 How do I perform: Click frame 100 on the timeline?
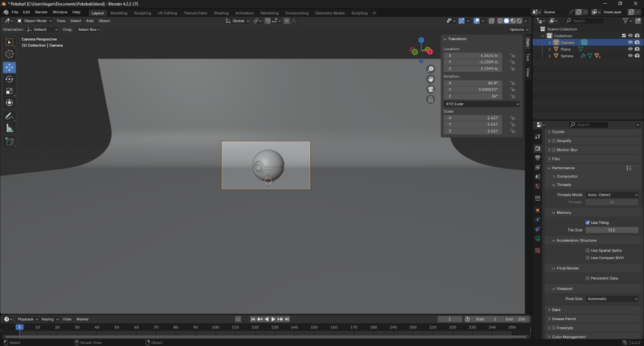(215, 327)
